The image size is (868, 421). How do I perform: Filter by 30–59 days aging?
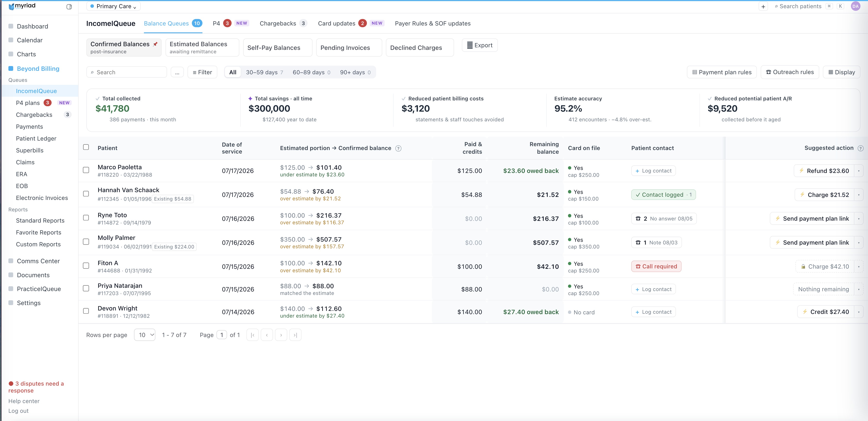(x=264, y=72)
